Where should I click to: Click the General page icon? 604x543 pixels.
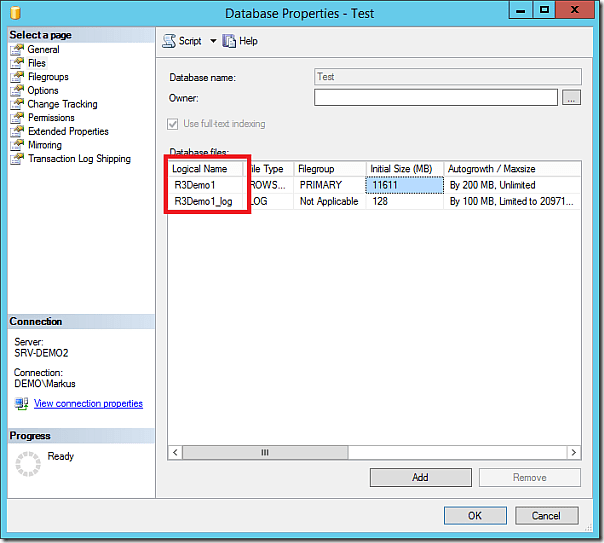click(17, 49)
